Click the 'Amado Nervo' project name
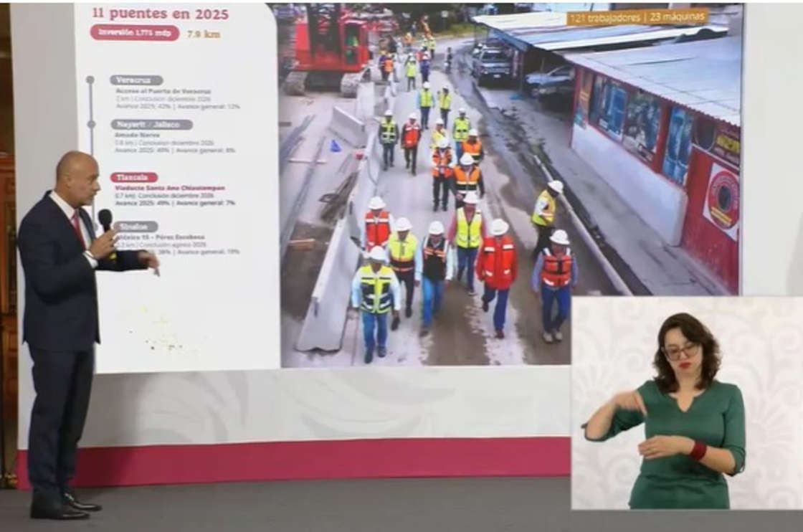The width and height of the screenshot is (803, 532). [138, 133]
